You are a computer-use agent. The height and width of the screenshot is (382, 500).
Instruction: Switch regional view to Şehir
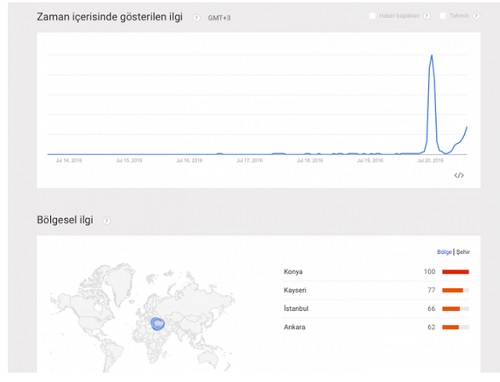click(x=463, y=252)
